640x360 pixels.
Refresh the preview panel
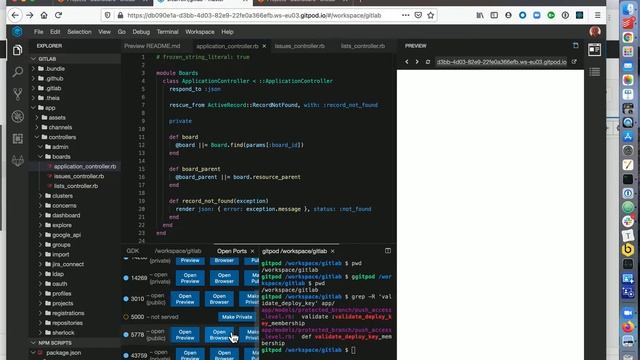click(428, 62)
